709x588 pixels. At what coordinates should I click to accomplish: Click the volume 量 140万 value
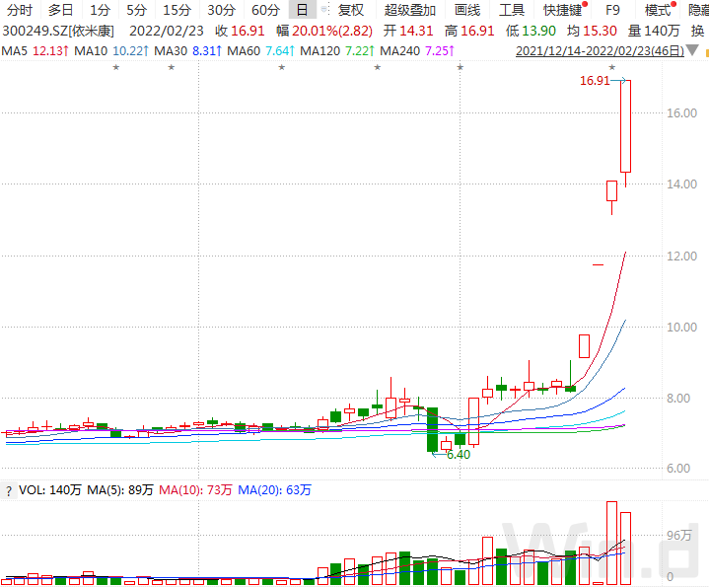coord(654,31)
